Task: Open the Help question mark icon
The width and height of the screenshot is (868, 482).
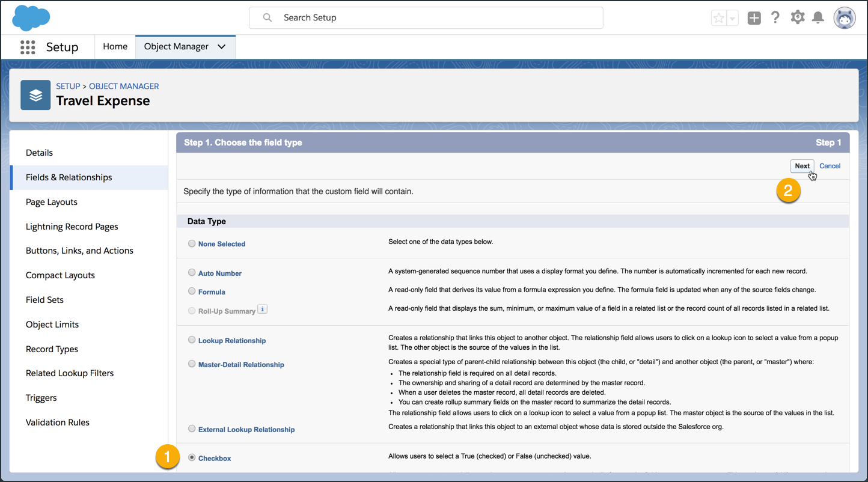Action: (775, 17)
